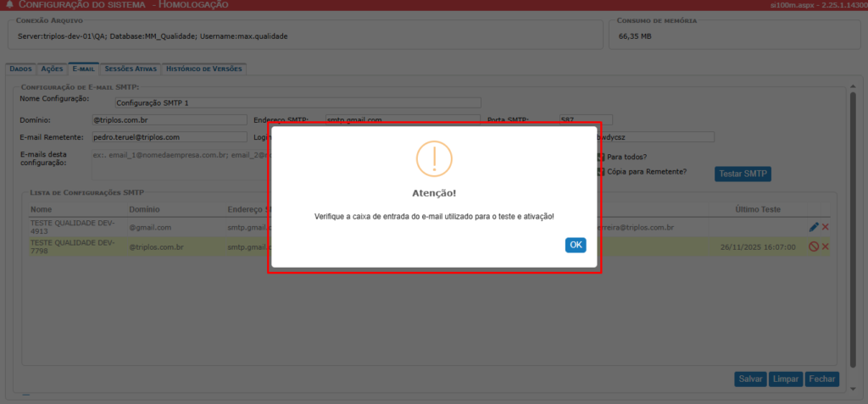868x404 pixels.
Task: Open the Sessões Ativas tab
Action: pos(131,69)
